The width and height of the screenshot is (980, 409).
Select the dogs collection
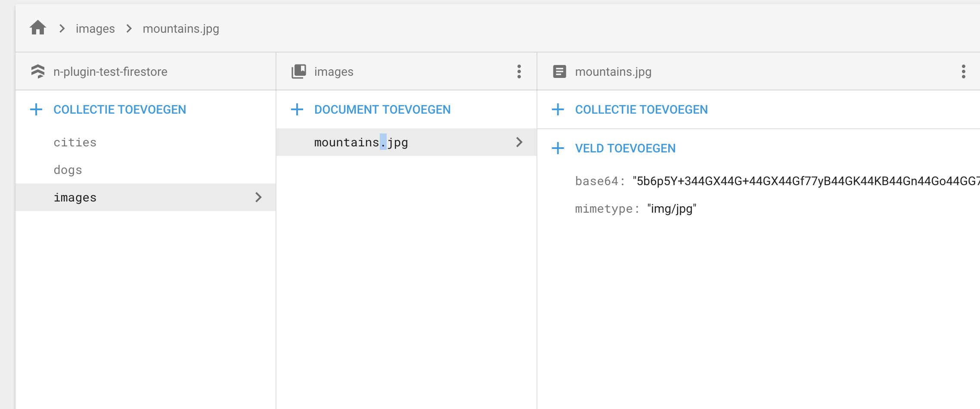68,170
